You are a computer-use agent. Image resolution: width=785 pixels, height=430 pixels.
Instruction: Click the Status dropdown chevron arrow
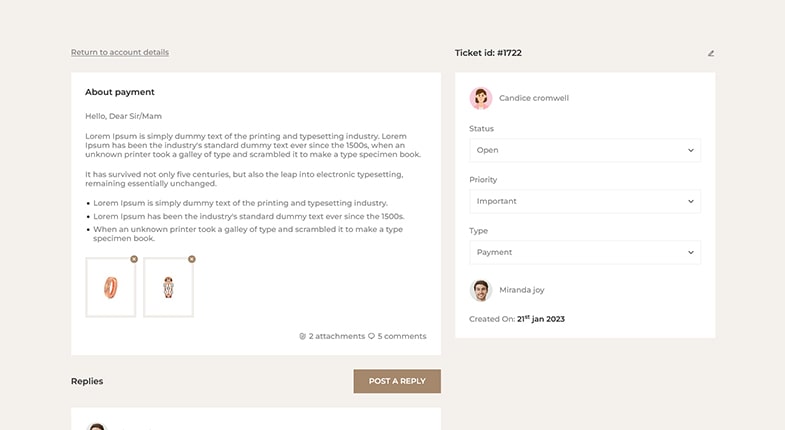pos(690,150)
